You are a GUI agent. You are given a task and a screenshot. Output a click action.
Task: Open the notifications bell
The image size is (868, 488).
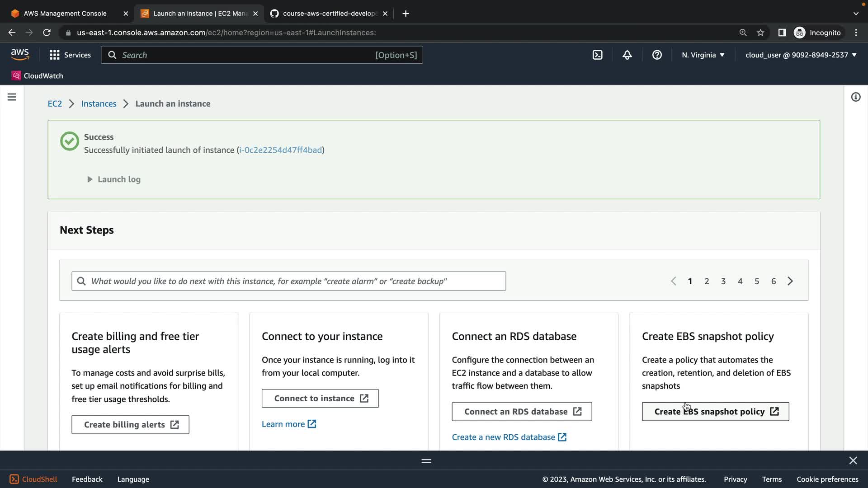(x=627, y=55)
